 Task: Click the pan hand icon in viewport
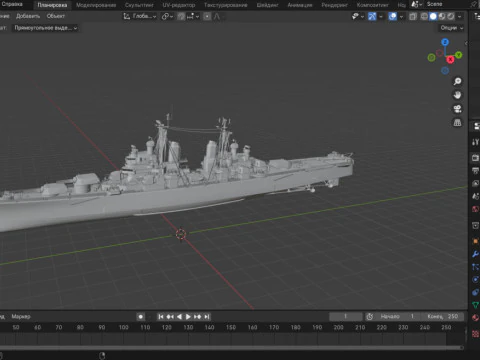click(x=457, y=95)
